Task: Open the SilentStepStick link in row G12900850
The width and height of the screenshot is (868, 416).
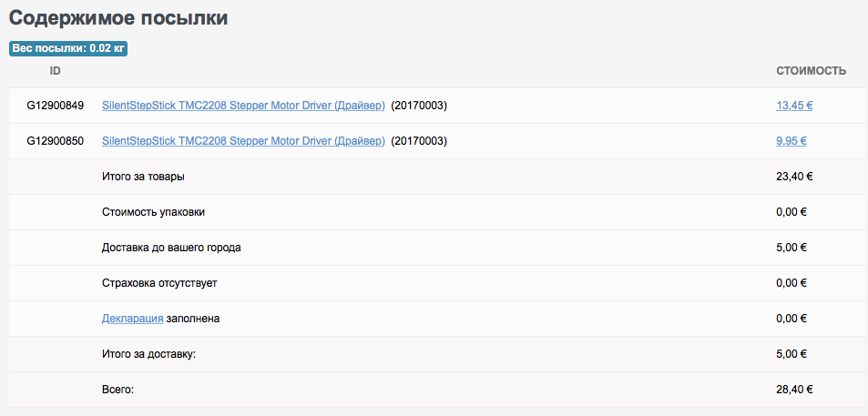Action: pyautogui.click(x=243, y=141)
